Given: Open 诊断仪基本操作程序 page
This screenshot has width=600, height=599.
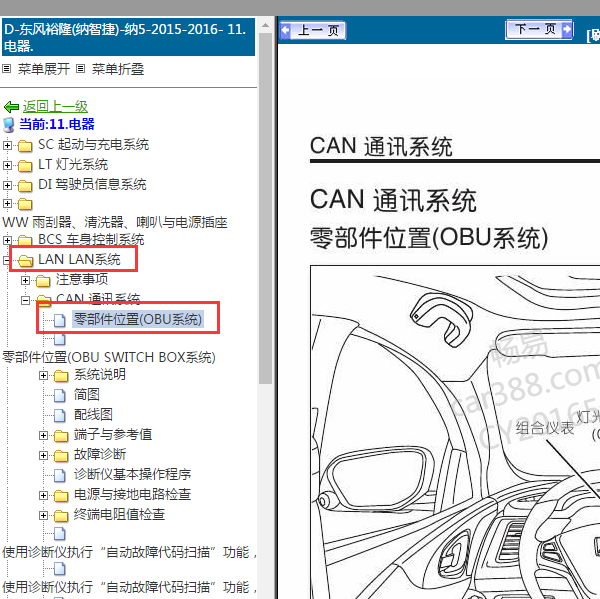Looking at the screenshot, I should (x=132, y=474).
